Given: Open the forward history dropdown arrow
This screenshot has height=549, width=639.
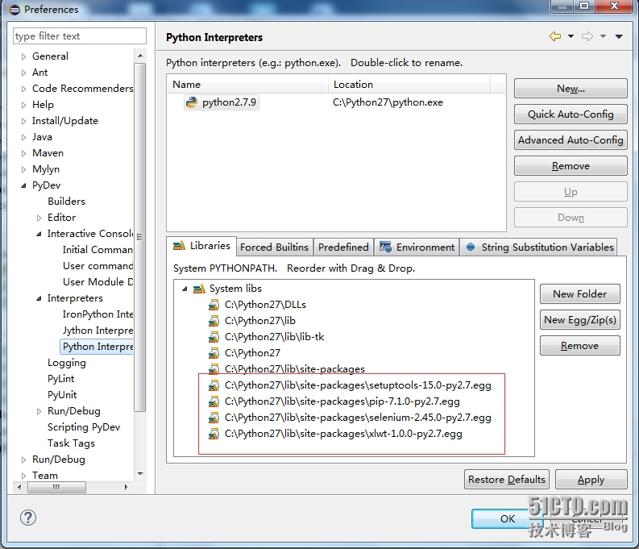Looking at the screenshot, I should click(603, 37).
